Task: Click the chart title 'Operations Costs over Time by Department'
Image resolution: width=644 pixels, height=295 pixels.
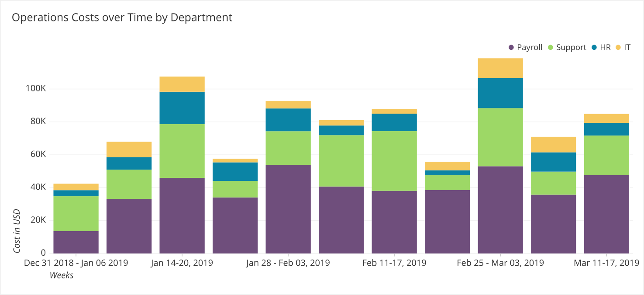Action: (x=122, y=17)
